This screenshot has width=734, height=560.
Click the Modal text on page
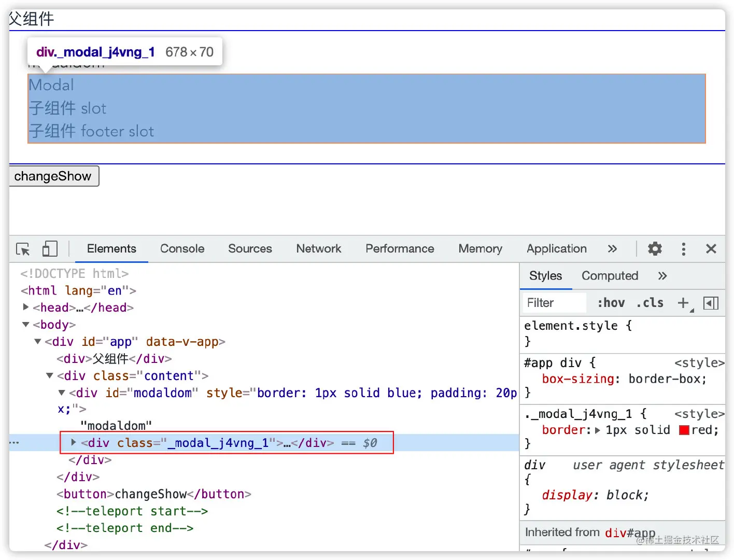pyautogui.click(x=51, y=85)
